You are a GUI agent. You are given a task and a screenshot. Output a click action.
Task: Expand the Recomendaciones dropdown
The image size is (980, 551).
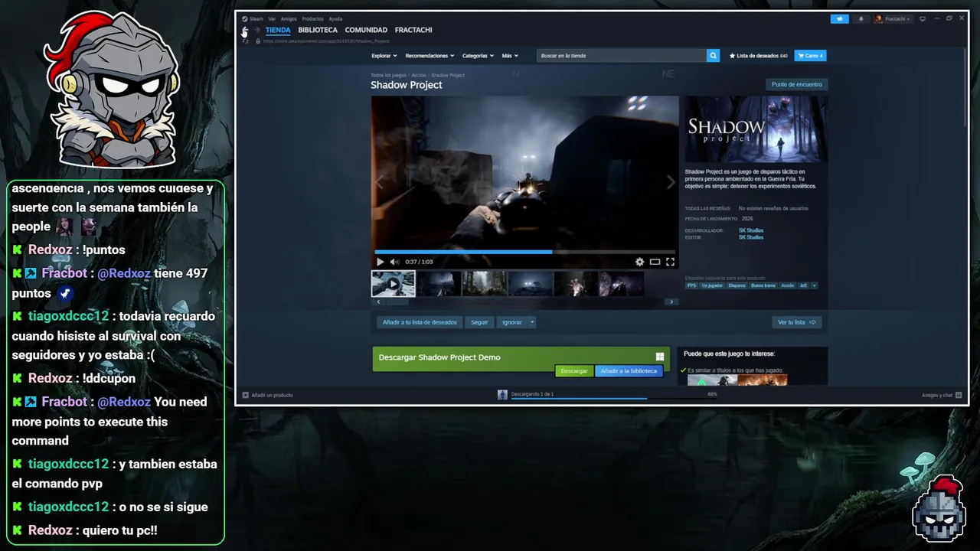pyautogui.click(x=430, y=56)
